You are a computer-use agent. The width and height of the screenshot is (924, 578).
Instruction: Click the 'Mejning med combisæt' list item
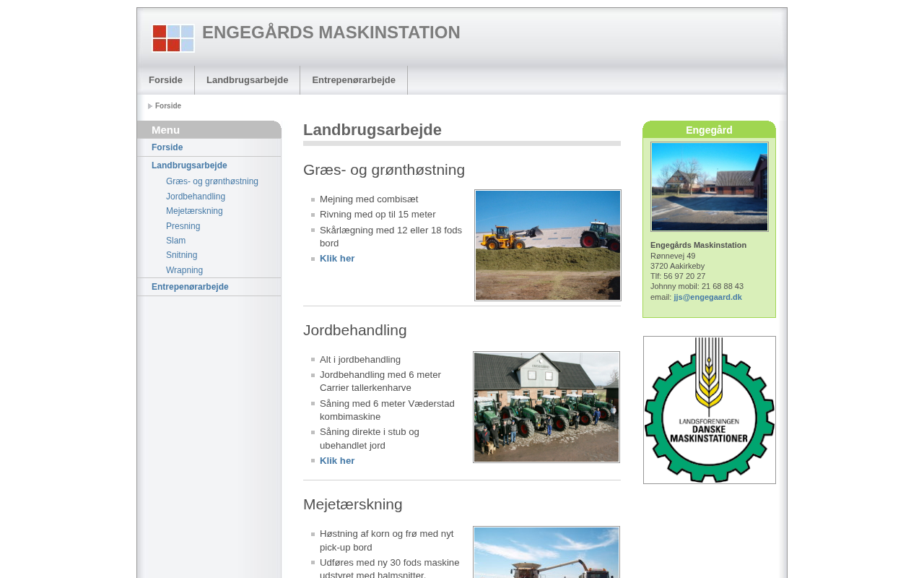point(369,199)
